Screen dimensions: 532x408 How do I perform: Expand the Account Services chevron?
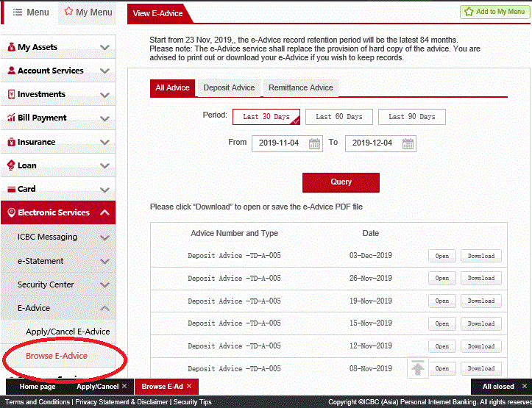104,71
